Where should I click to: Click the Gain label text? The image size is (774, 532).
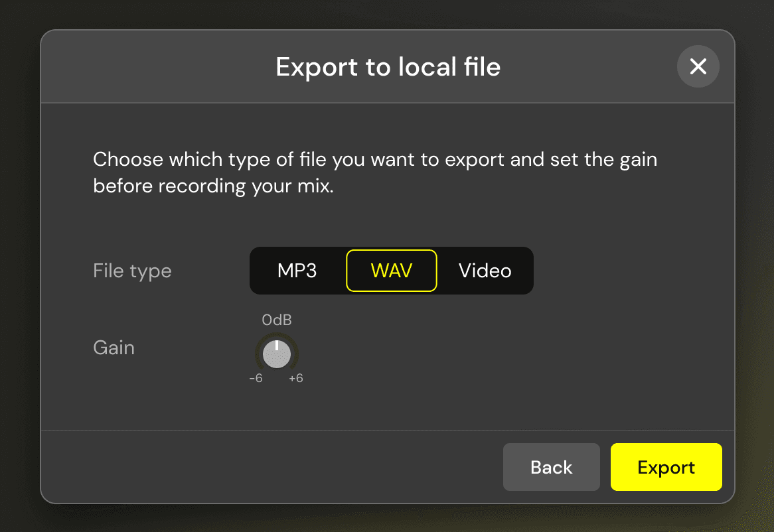(114, 348)
